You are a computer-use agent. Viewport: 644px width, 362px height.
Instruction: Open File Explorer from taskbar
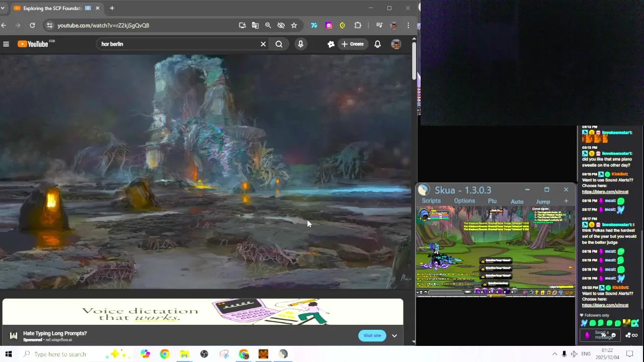tap(184, 354)
